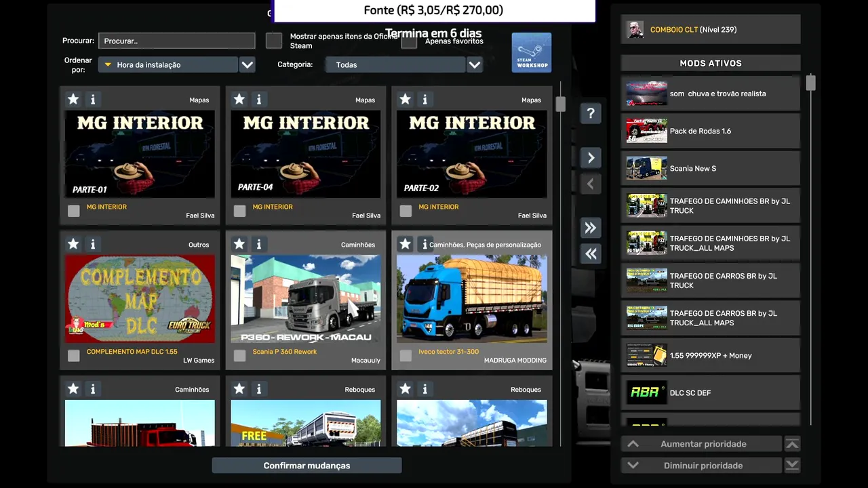The image size is (868, 488).
Task: Select 'Pack de Rodas 1.6' active mod
Action: 711,131
